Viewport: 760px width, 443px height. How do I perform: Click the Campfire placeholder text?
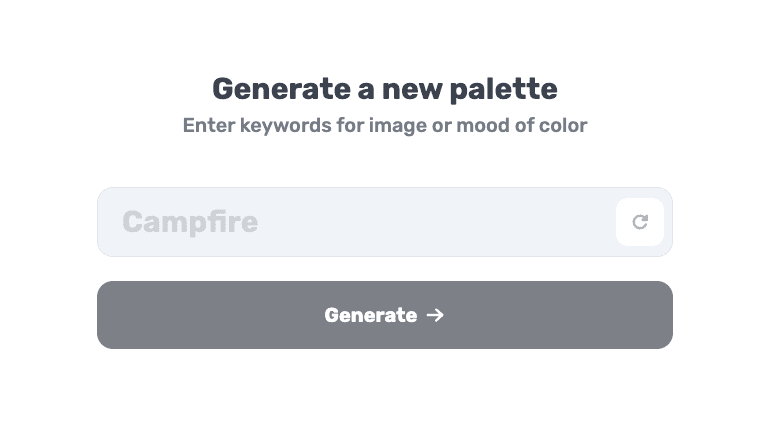[x=190, y=222]
